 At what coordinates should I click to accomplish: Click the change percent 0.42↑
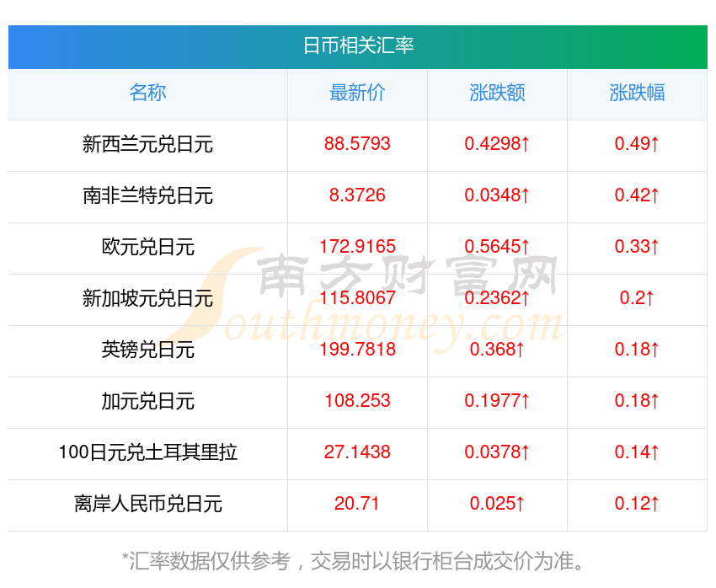(637, 195)
